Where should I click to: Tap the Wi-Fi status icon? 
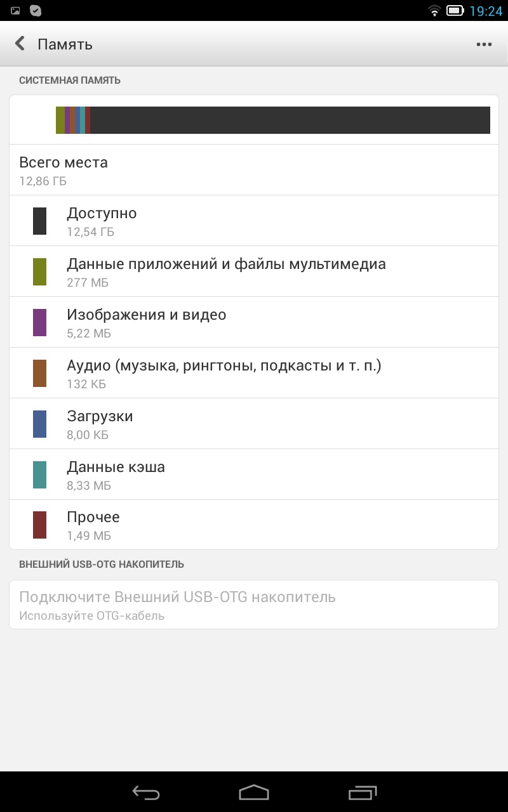[x=434, y=10]
